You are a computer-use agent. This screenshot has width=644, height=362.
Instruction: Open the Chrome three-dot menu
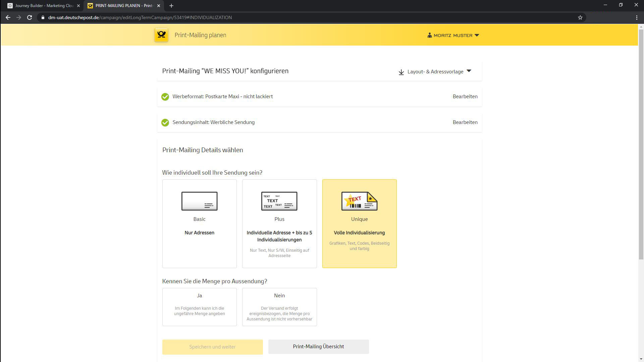click(x=637, y=17)
